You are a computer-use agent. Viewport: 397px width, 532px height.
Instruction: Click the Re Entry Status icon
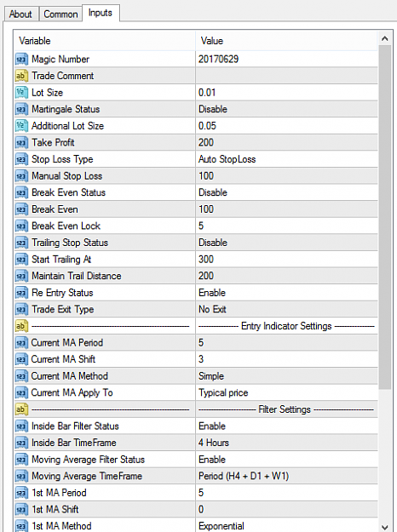[x=21, y=293]
